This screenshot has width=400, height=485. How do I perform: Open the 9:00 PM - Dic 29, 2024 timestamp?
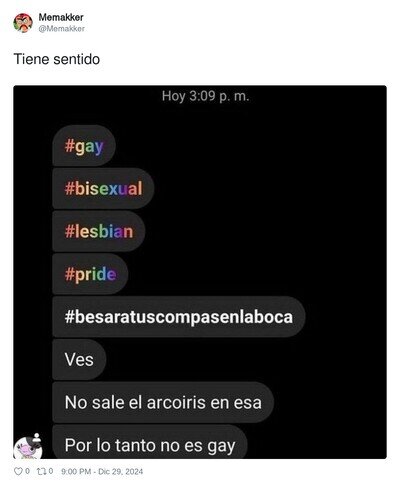coord(102,472)
